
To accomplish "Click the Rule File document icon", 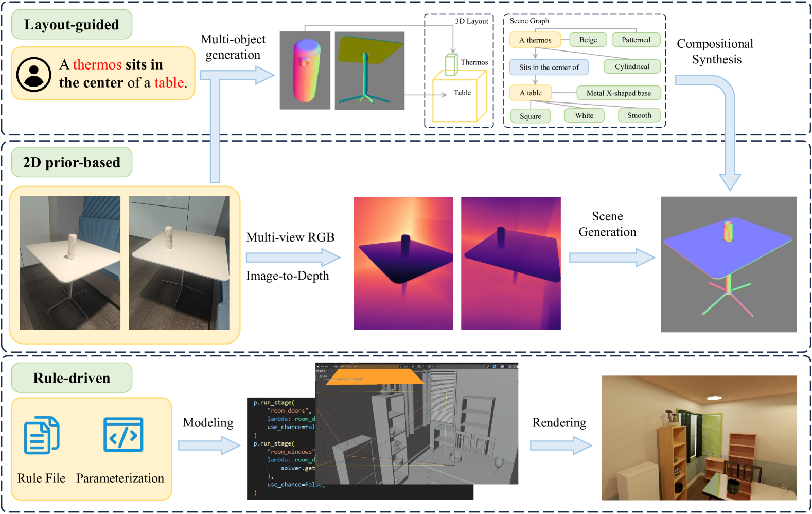I will 42,435.
